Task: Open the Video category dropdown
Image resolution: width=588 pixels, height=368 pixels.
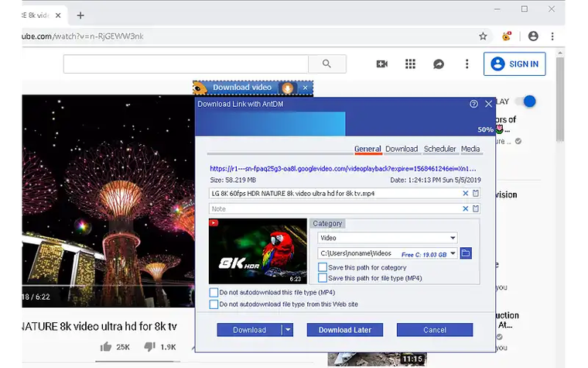Action: coord(387,238)
